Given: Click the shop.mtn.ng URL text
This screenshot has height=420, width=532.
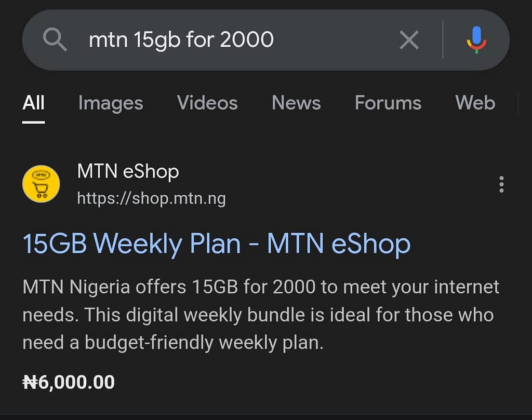Looking at the screenshot, I should [151, 198].
